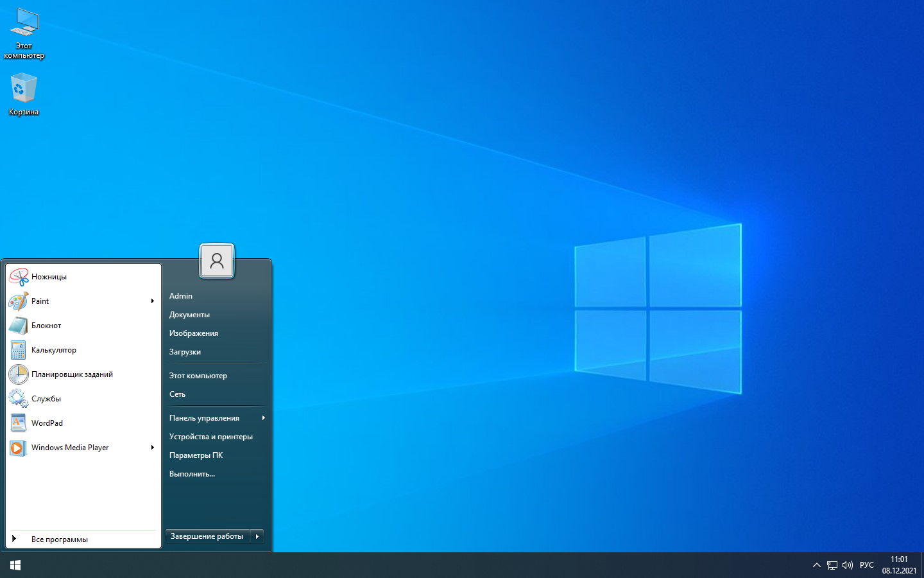924x578 pixels.
Task: Expand the Windows Media Player submenu arrow
Action: click(153, 448)
